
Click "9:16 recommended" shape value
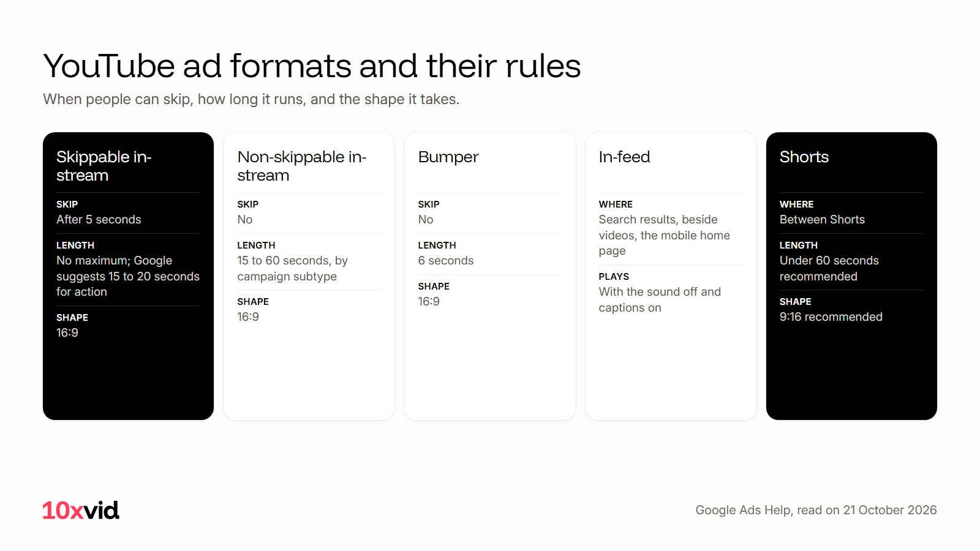pyautogui.click(x=831, y=317)
